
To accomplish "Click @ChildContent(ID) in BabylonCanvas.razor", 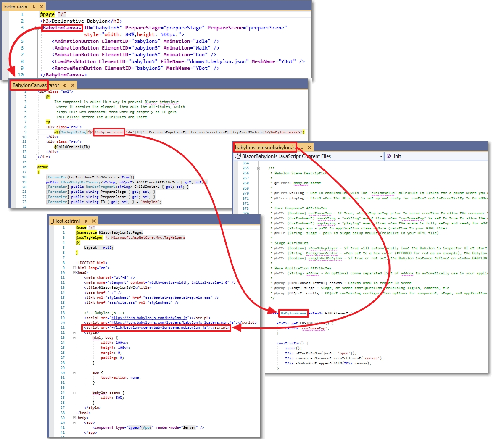I will point(72,147).
